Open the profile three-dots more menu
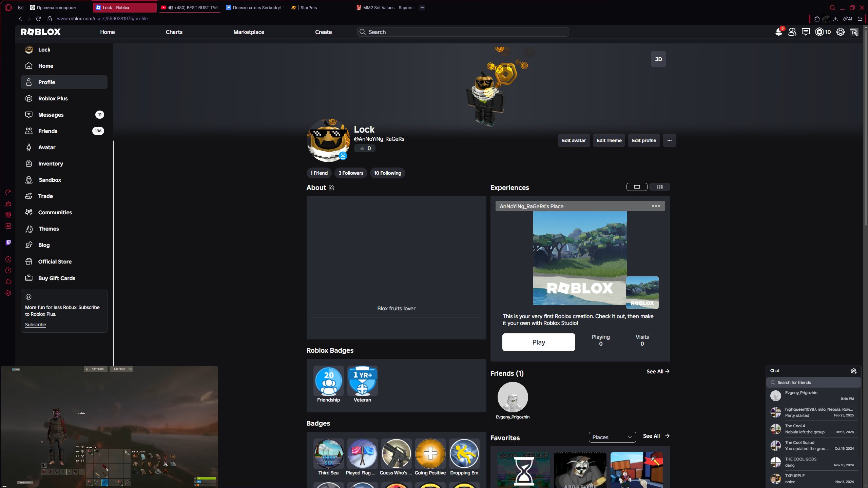868x488 pixels. 669,140
